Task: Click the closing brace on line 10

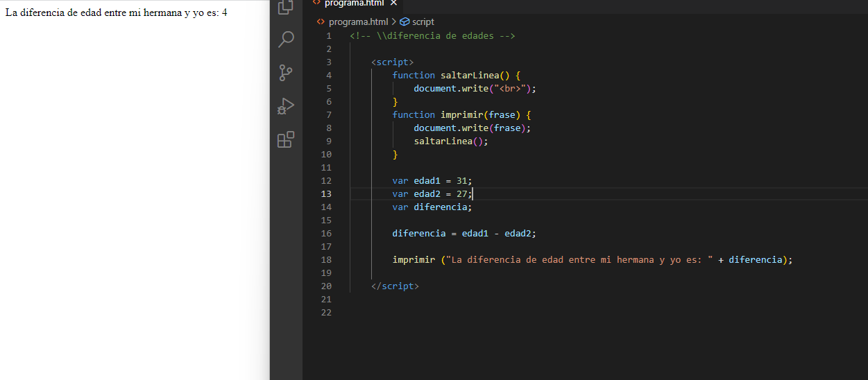Action: (x=395, y=154)
